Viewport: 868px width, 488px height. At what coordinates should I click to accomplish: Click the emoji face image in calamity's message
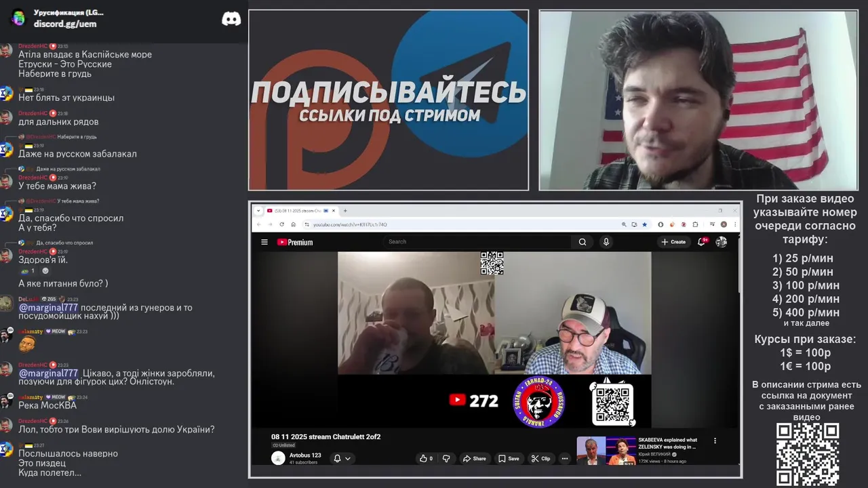point(27,345)
